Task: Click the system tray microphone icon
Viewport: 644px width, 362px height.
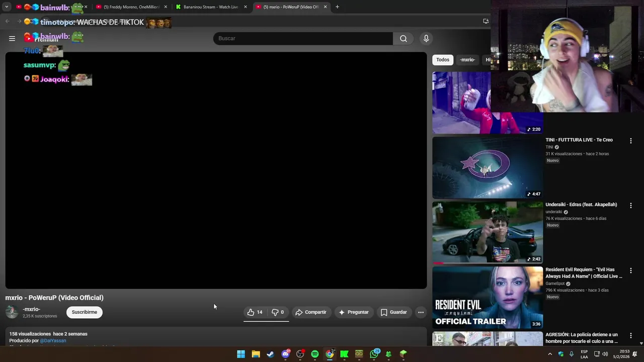Action: click(572, 354)
